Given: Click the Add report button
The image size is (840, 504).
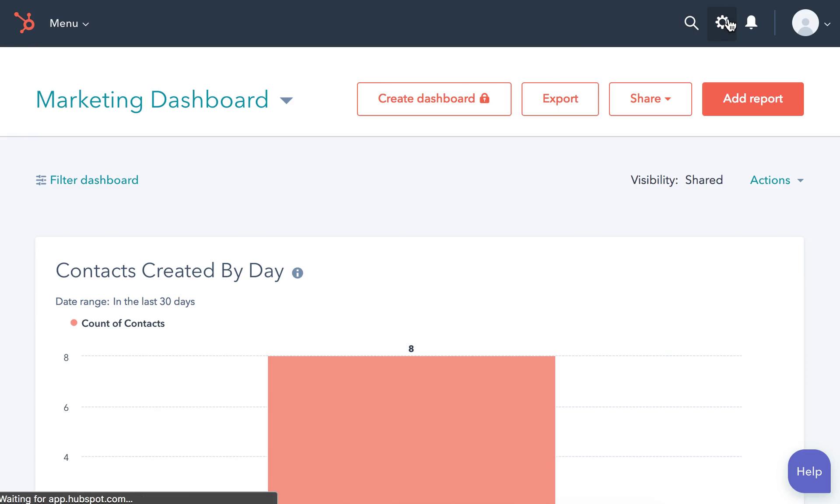Looking at the screenshot, I should [x=752, y=98].
